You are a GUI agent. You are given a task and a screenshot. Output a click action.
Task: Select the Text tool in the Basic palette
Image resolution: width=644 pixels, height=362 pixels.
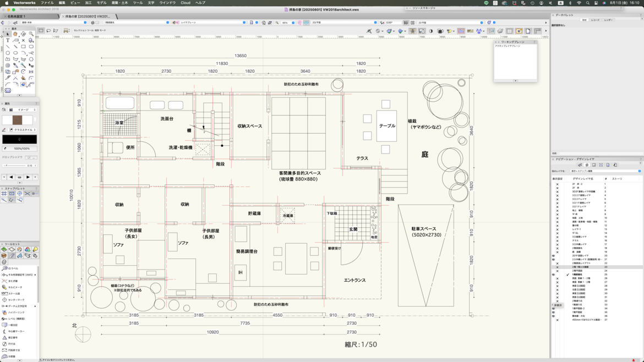tap(8, 41)
